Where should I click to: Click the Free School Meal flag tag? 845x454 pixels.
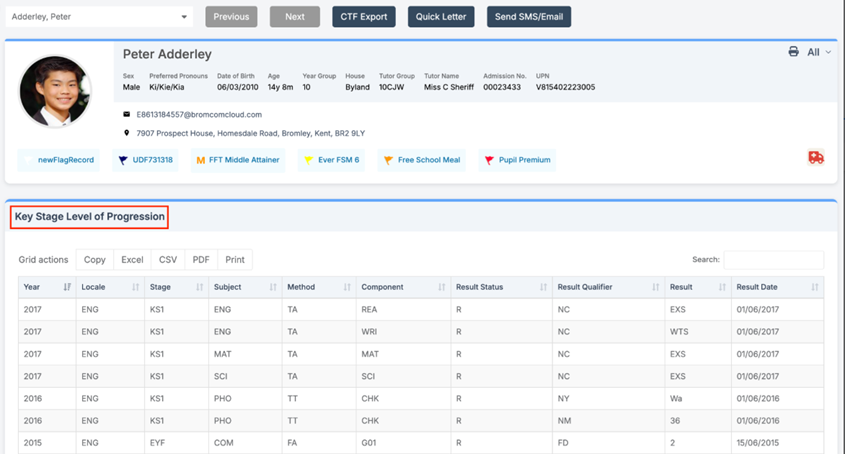click(421, 160)
